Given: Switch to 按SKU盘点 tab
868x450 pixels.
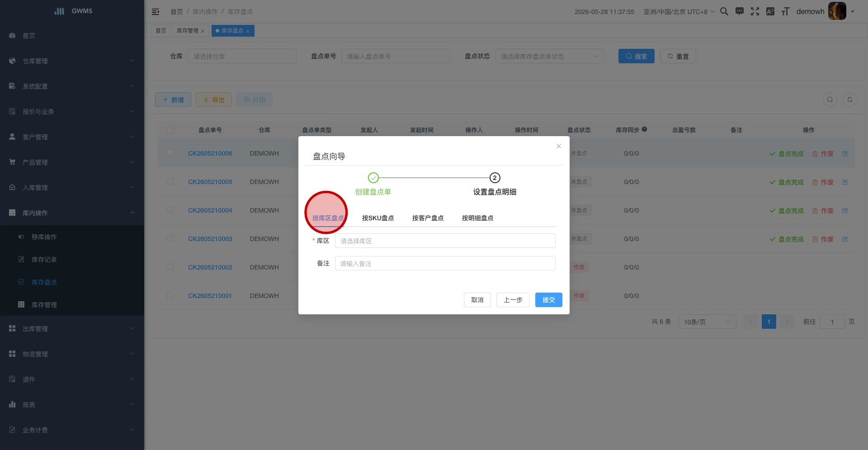Looking at the screenshot, I should tap(378, 218).
